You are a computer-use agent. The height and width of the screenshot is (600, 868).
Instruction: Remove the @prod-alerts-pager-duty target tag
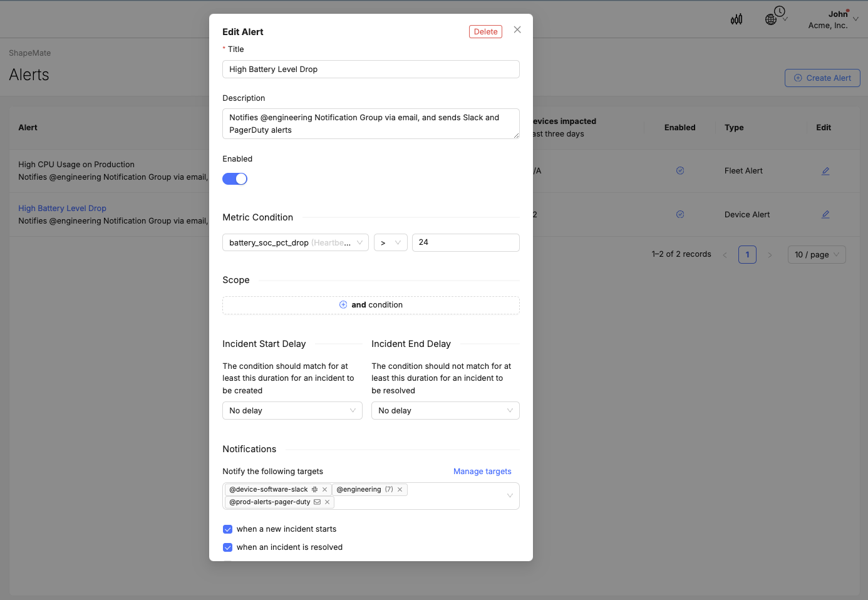pyautogui.click(x=327, y=502)
